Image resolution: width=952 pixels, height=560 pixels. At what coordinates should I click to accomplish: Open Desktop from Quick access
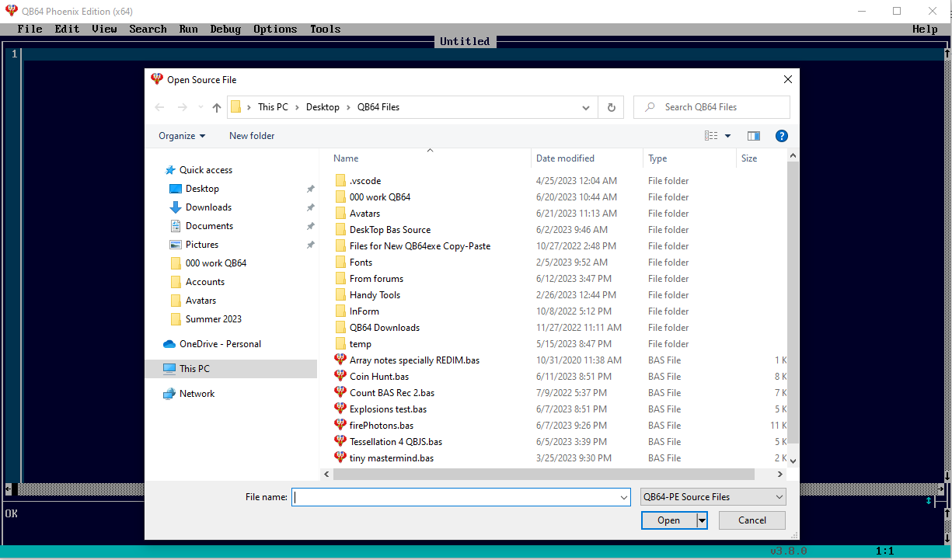202,189
